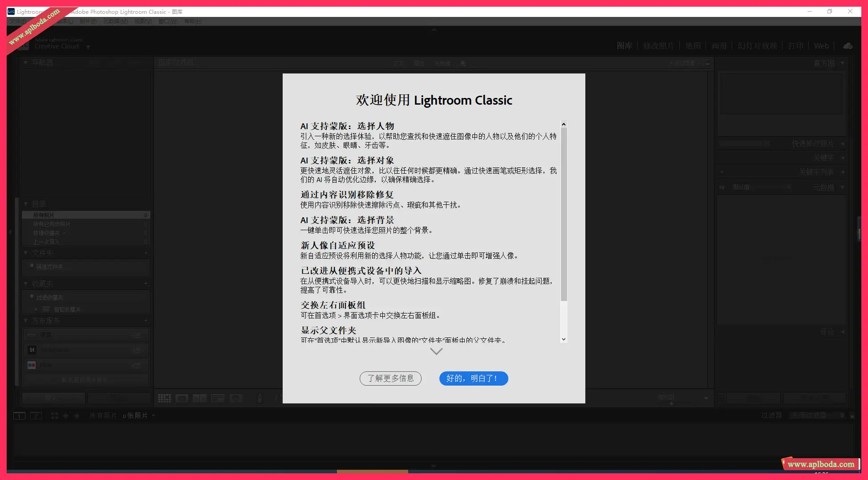
Task: Click the Creative Cloud sync icon
Action: click(847, 45)
